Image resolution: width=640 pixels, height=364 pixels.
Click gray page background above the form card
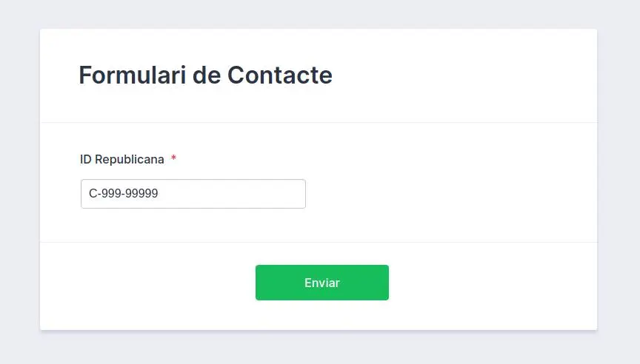pos(320,14)
